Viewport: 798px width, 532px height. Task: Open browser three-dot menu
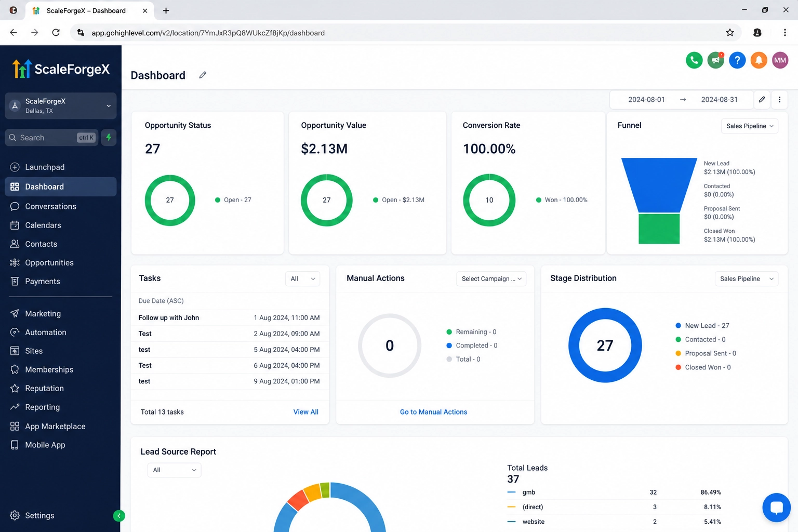784,33
